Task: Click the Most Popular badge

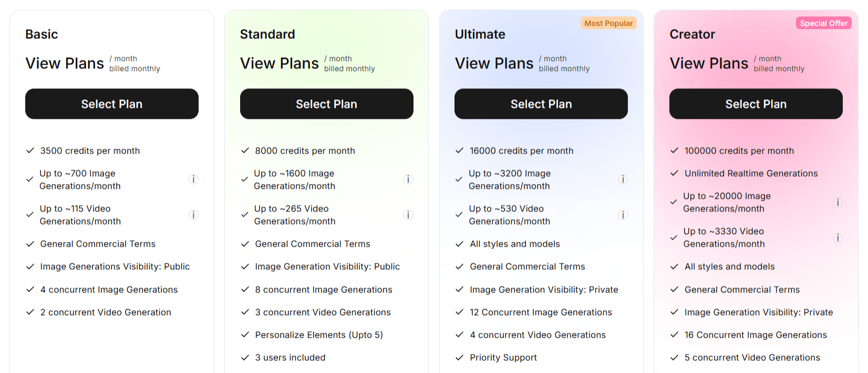Action: 608,23
